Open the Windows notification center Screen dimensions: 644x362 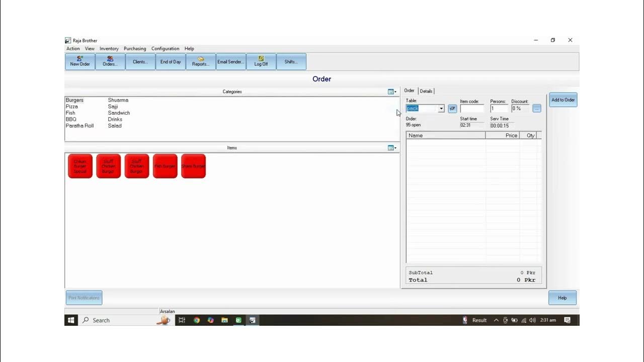tap(568, 320)
